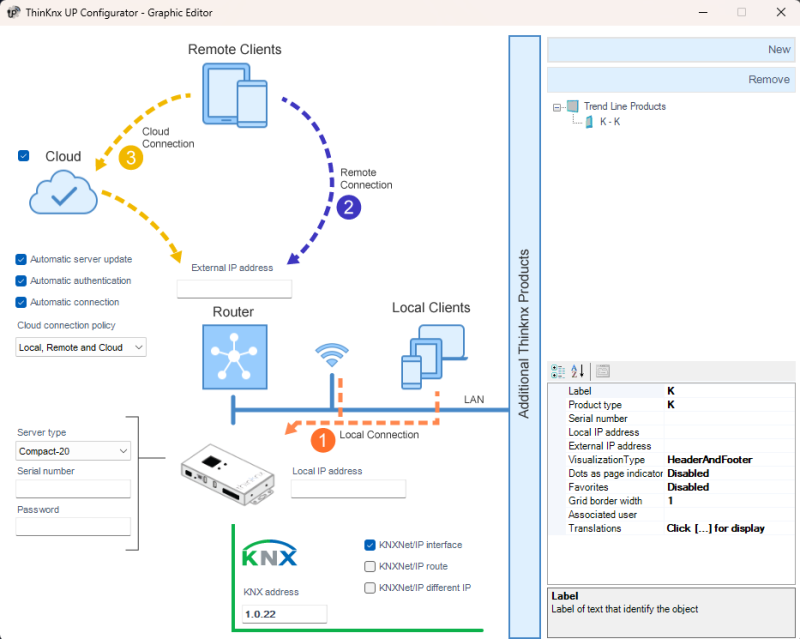This screenshot has height=639, width=800.
Task: Click the Wi-Fi access point icon
Action: pos(331,356)
